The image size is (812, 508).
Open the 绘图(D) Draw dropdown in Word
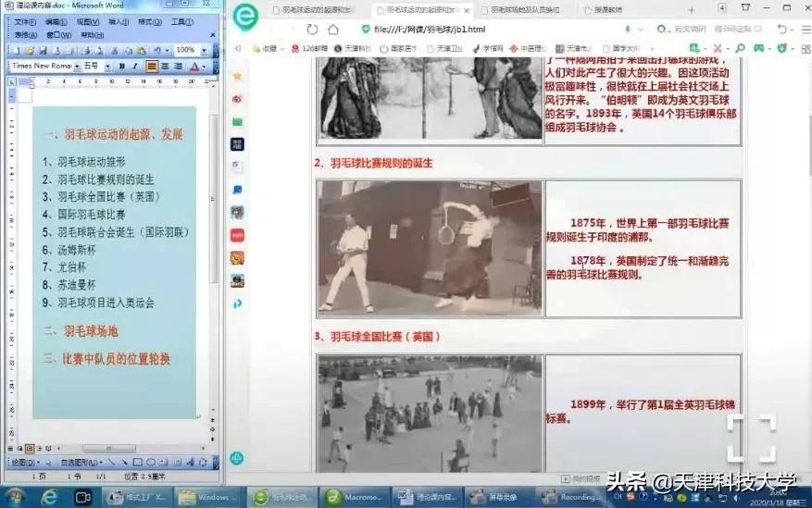(24, 462)
